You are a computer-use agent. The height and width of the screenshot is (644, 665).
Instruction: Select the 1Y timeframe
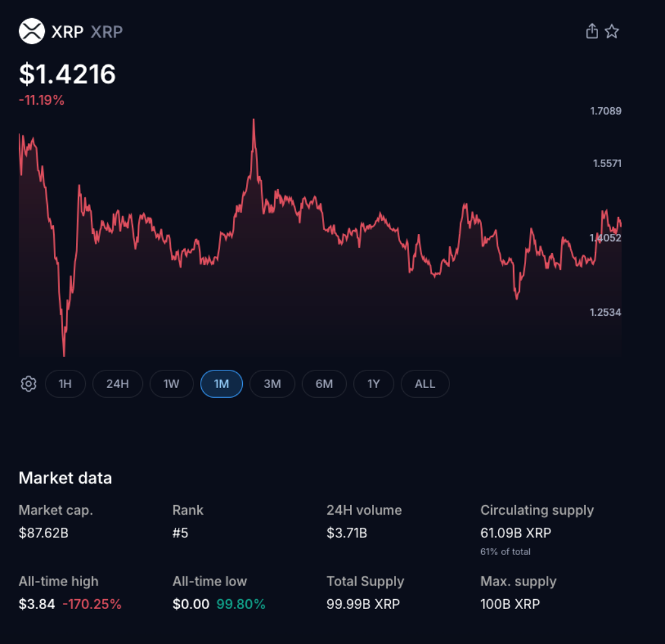point(373,384)
